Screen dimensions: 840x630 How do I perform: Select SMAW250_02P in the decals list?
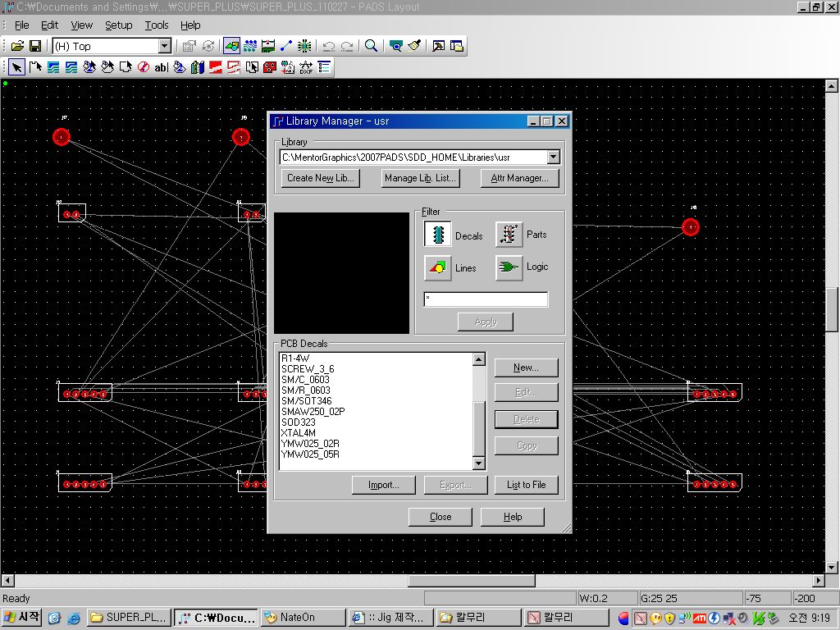[x=313, y=412]
